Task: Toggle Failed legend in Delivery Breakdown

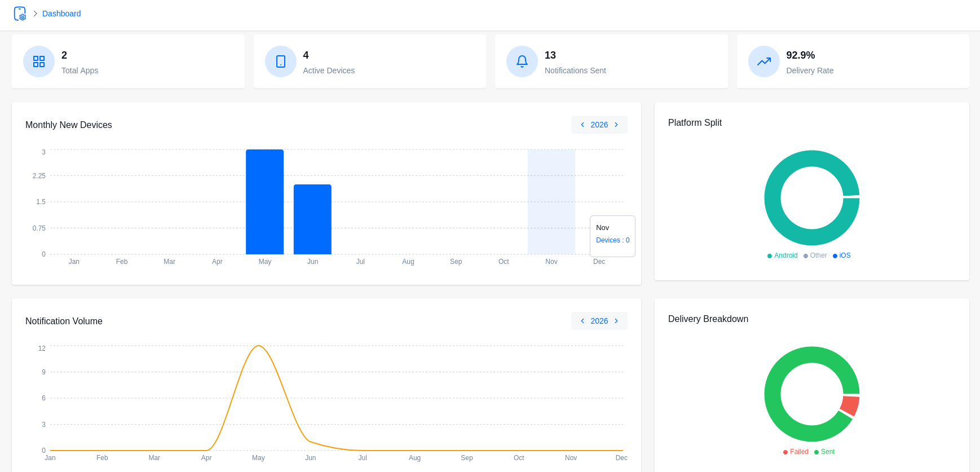Action: click(796, 452)
